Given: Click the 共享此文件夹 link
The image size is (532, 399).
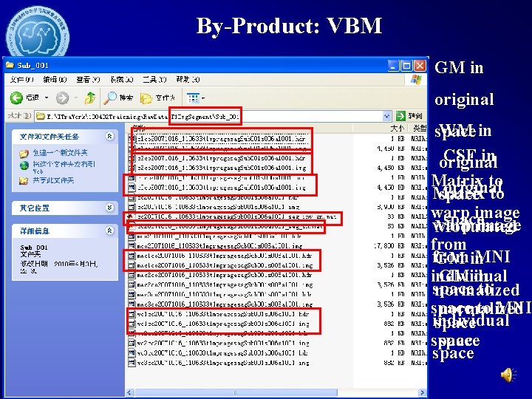Looking at the screenshot, I should 53,180.
